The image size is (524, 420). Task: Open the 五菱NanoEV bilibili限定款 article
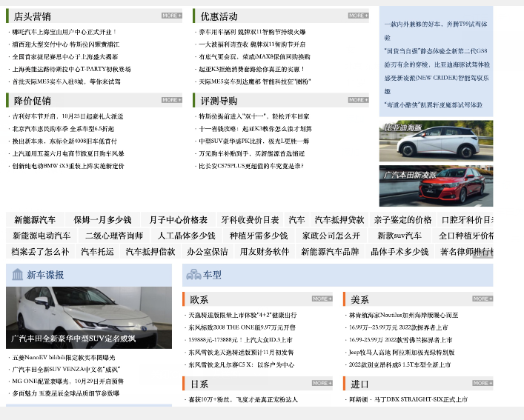click(64, 358)
